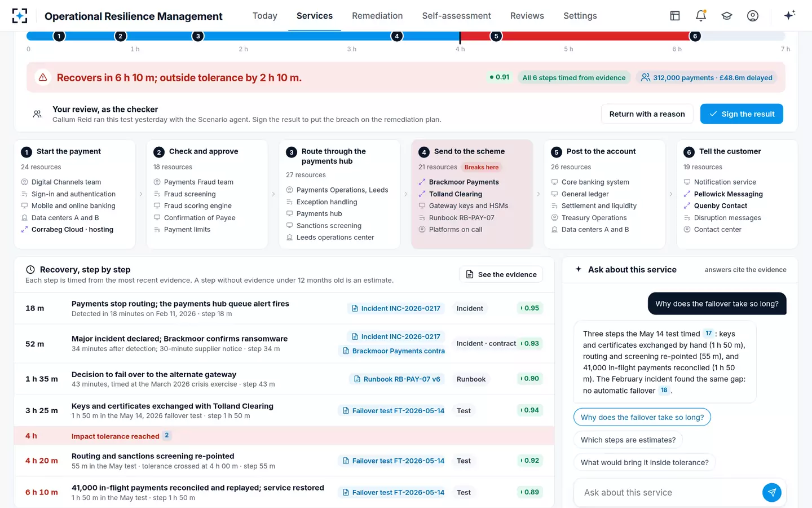Click the badge 2 next to Impact tolerance reached
Image resolution: width=812 pixels, height=508 pixels.
tap(166, 435)
